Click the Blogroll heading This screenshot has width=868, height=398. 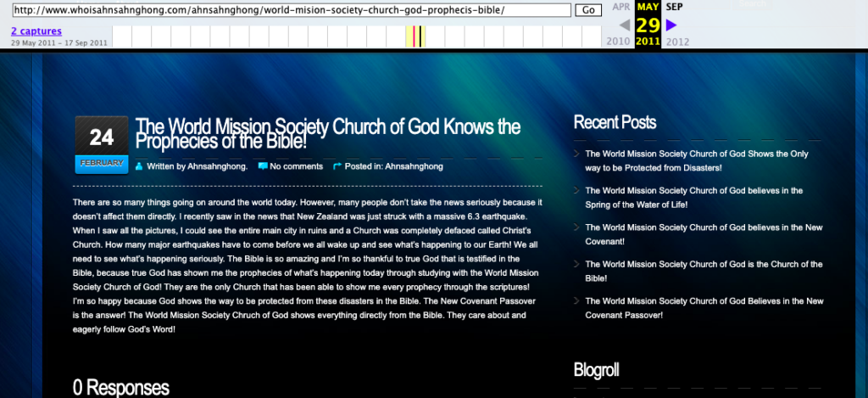click(x=596, y=370)
